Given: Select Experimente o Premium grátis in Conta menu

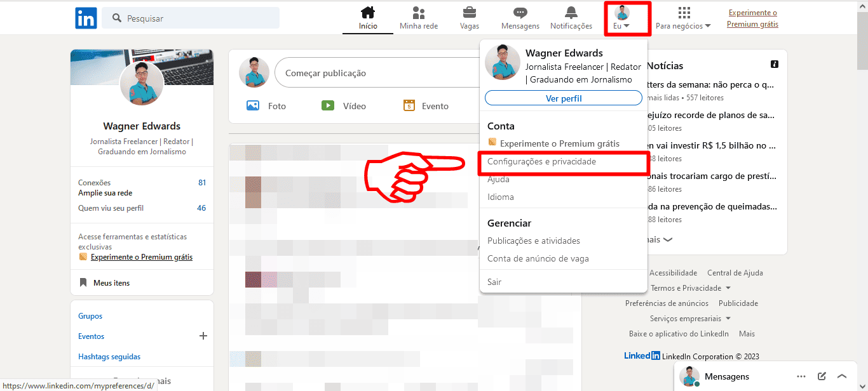Looking at the screenshot, I should pos(553,143).
